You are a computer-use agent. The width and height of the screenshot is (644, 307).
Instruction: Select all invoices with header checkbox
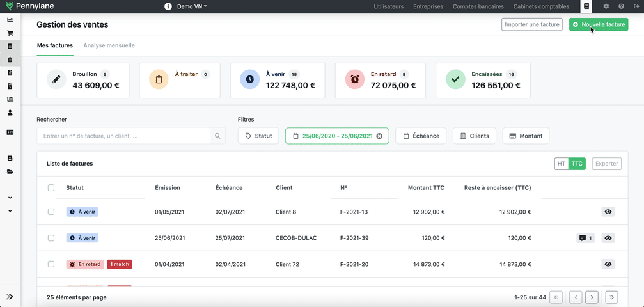click(51, 188)
